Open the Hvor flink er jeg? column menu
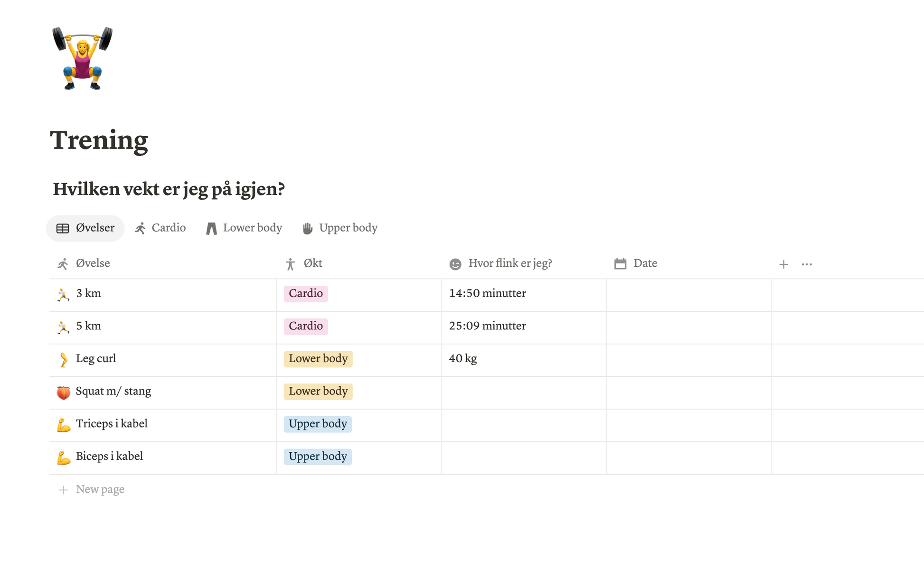The image size is (924, 570). 509,263
